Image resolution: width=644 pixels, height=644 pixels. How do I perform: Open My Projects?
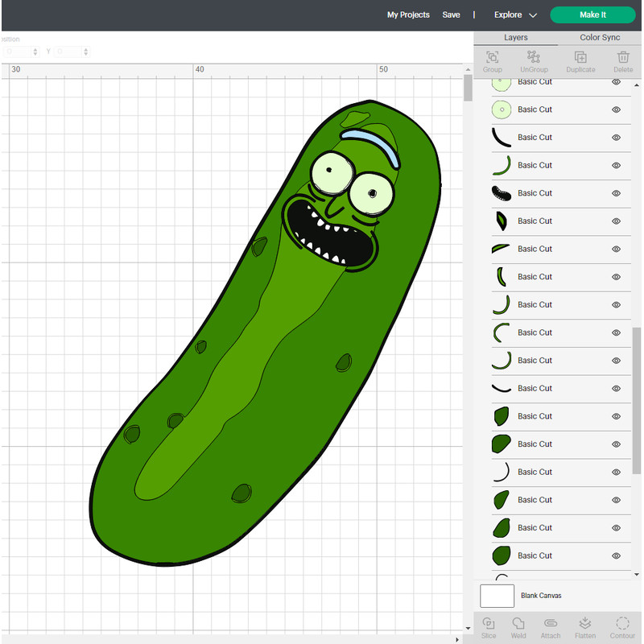[x=408, y=14]
